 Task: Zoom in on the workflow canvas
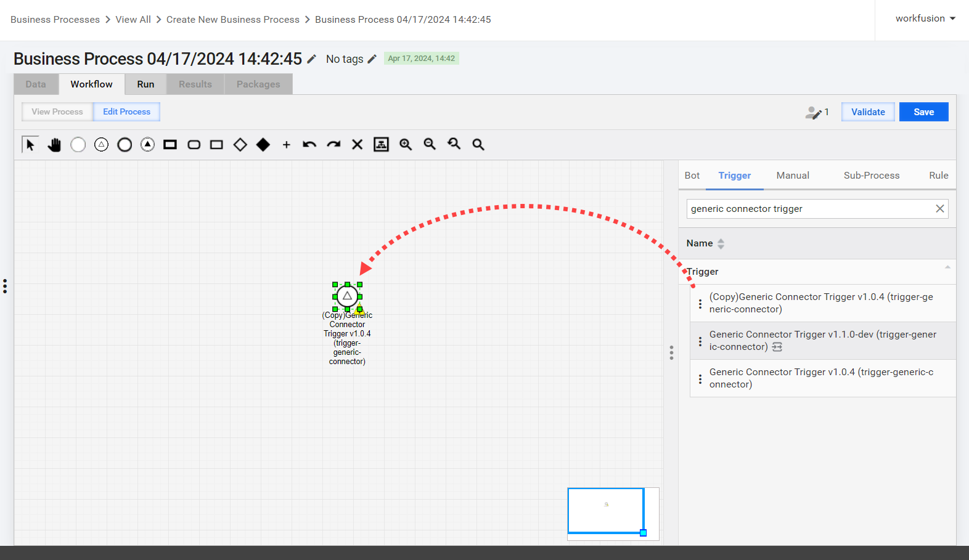[406, 145]
